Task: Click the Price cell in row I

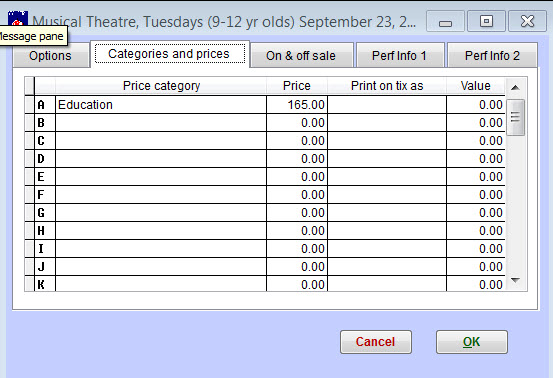Action: coord(297,249)
